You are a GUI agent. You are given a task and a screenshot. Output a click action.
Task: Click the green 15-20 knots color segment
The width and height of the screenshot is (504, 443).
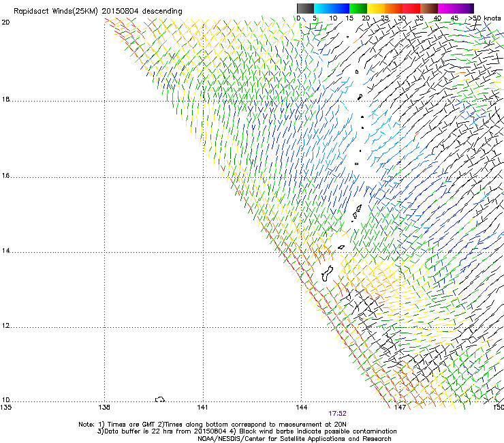coord(358,8)
